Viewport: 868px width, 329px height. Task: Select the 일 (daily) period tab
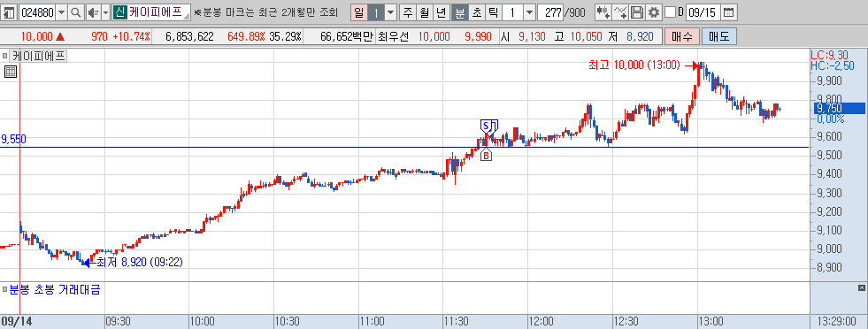(359, 11)
